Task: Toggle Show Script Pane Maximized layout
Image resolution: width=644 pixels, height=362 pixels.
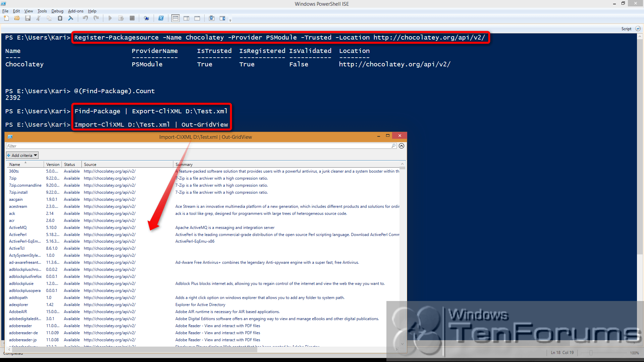Action: pyautogui.click(x=197, y=18)
